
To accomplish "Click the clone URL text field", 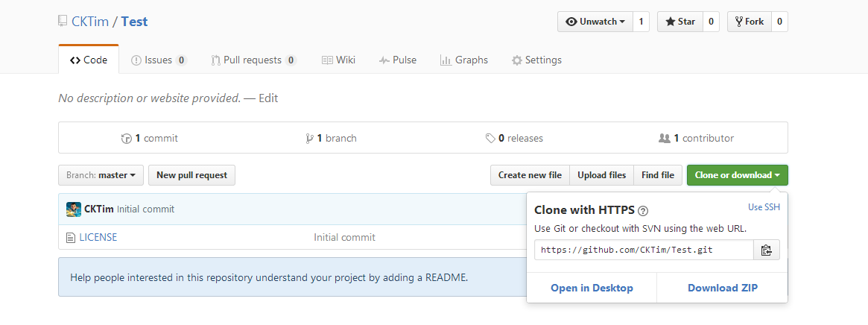I will click(x=644, y=250).
